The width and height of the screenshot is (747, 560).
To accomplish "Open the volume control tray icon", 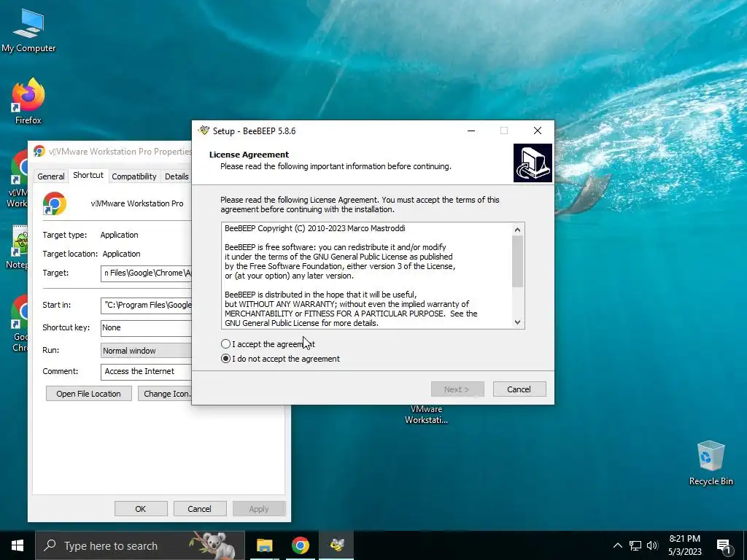I will [652, 545].
